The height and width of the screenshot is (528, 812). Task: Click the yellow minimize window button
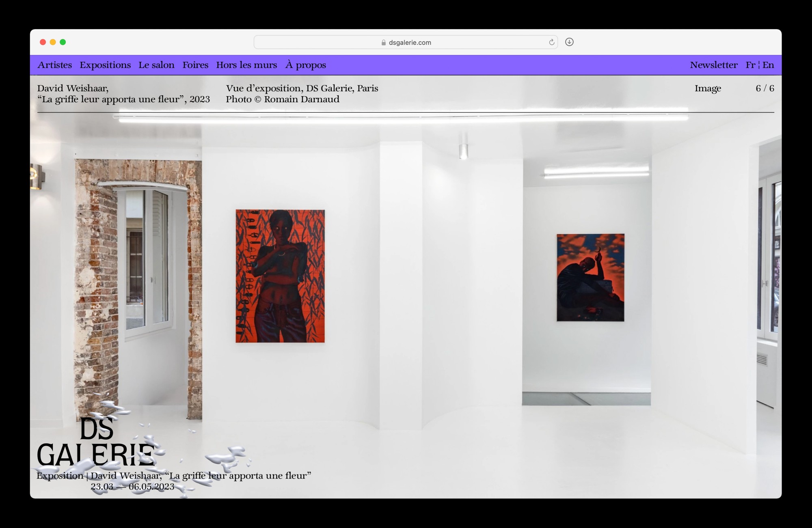[x=53, y=42]
